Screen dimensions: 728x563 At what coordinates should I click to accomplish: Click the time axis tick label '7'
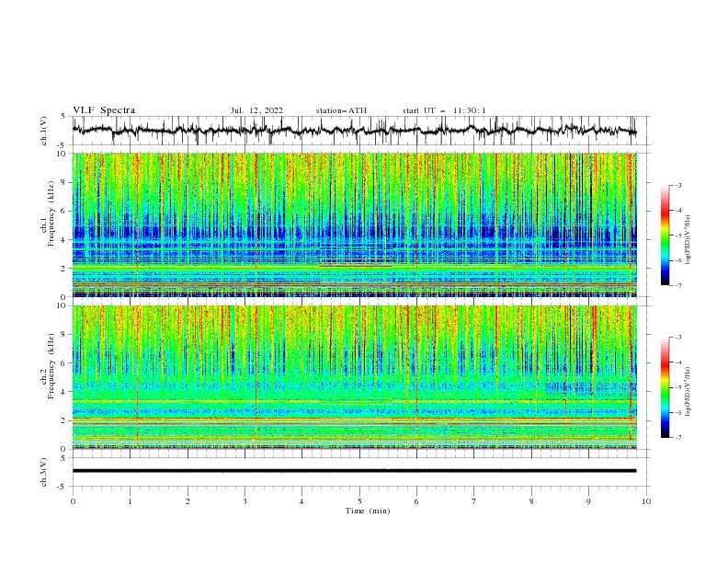pos(474,501)
